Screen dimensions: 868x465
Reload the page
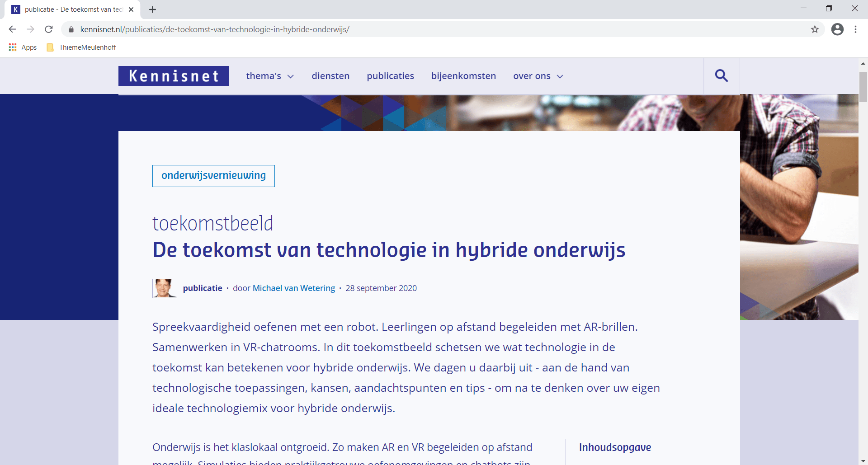[49, 29]
